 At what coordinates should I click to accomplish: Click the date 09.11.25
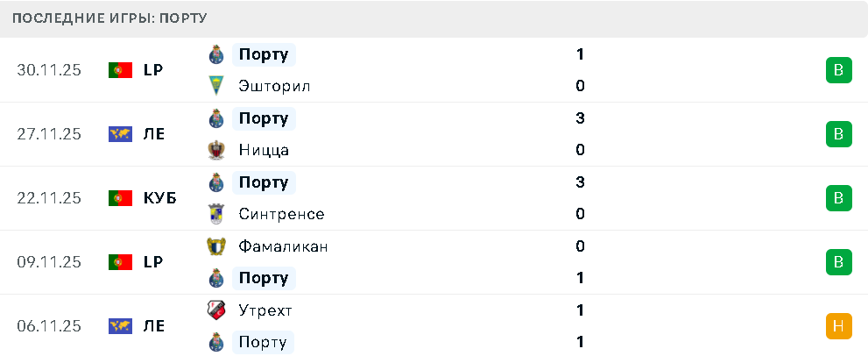point(49,262)
